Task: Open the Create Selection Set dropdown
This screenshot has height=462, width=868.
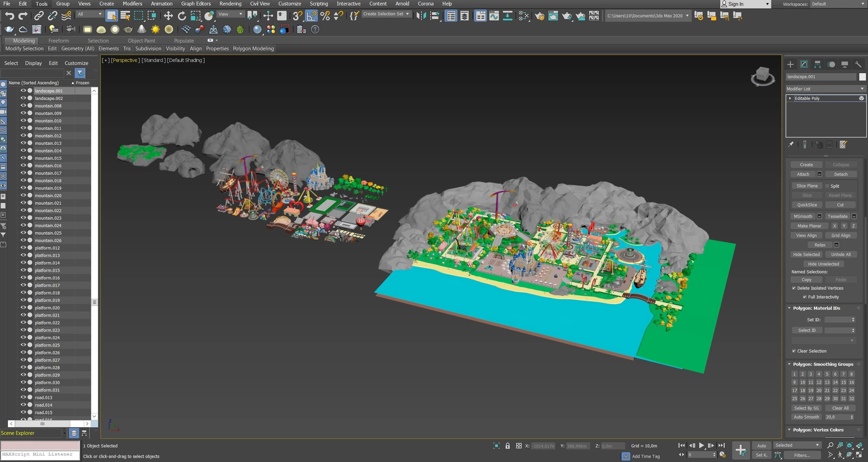Action: click(x=386, y=14)
